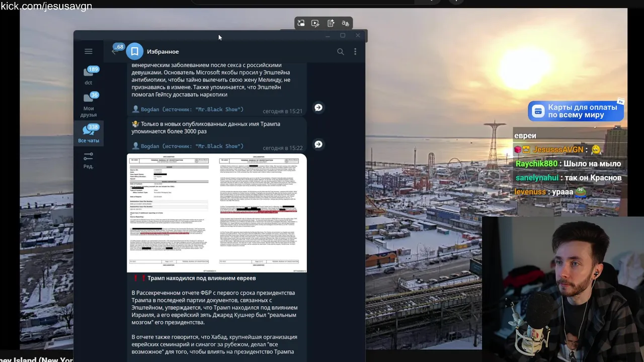Select the dct chat folder

coord(89,75)
